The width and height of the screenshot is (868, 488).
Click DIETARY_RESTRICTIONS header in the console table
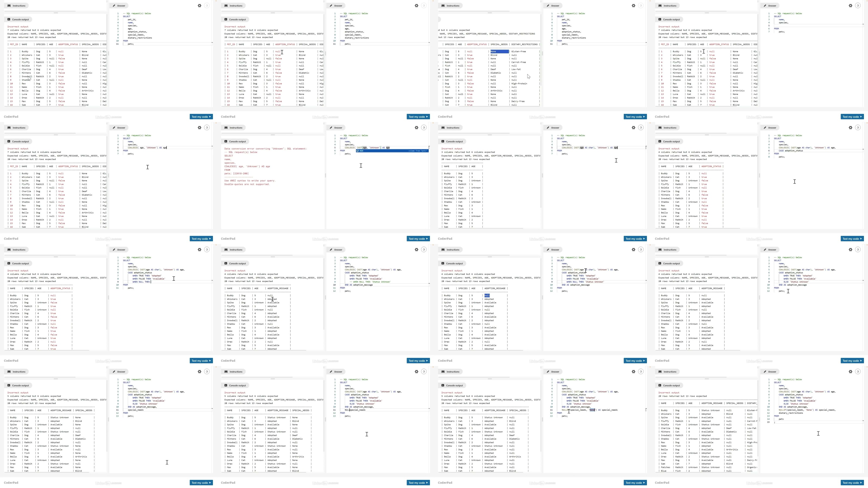pos(524,44)
